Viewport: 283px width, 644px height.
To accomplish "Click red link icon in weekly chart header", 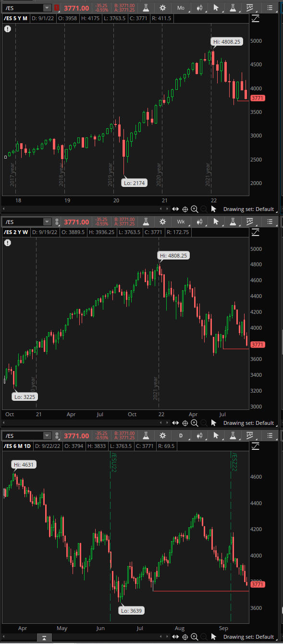I will click(58, 222).
